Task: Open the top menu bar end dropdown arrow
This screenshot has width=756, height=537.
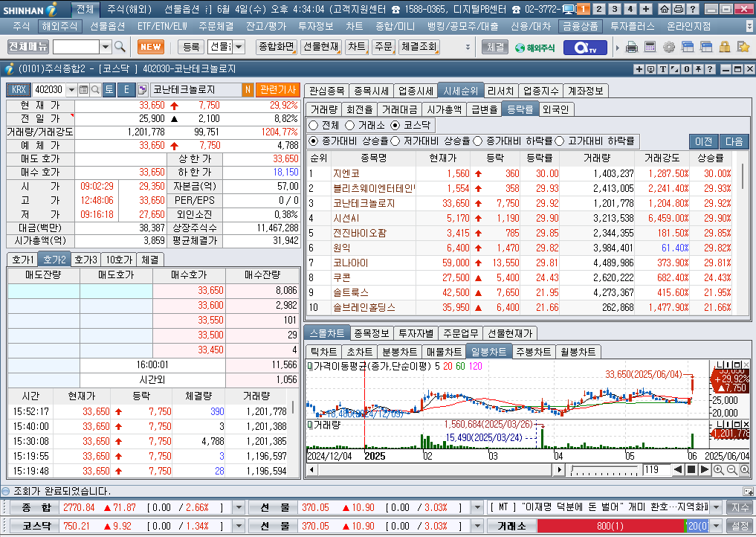Action: 749,27
